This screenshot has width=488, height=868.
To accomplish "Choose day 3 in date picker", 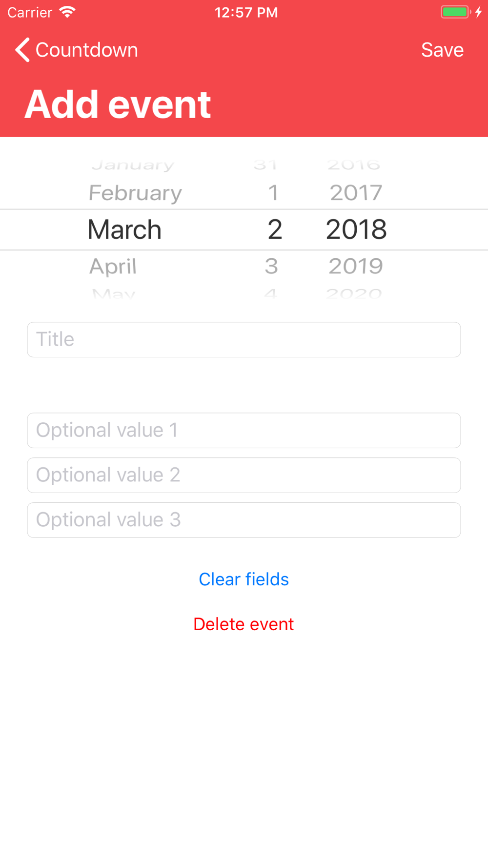I will (x=271, y=266).
